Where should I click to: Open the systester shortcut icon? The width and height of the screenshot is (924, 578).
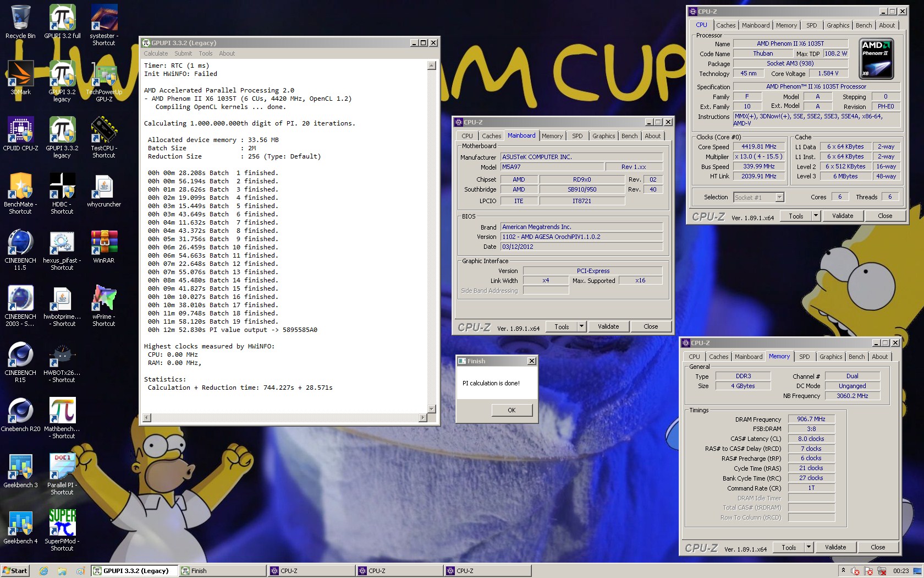[104, 25]
